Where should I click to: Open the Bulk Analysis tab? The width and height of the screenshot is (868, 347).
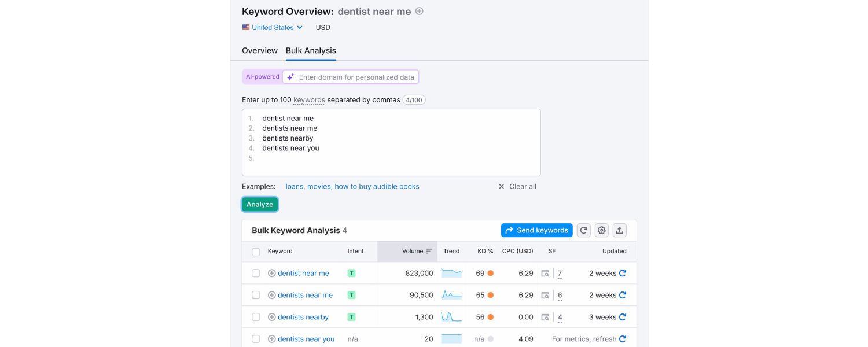(311, 50)
